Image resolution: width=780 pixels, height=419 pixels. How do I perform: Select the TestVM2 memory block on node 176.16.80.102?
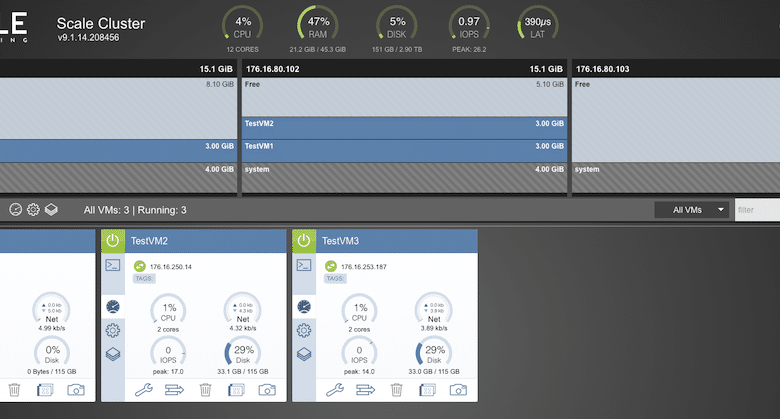coord(404,128)
